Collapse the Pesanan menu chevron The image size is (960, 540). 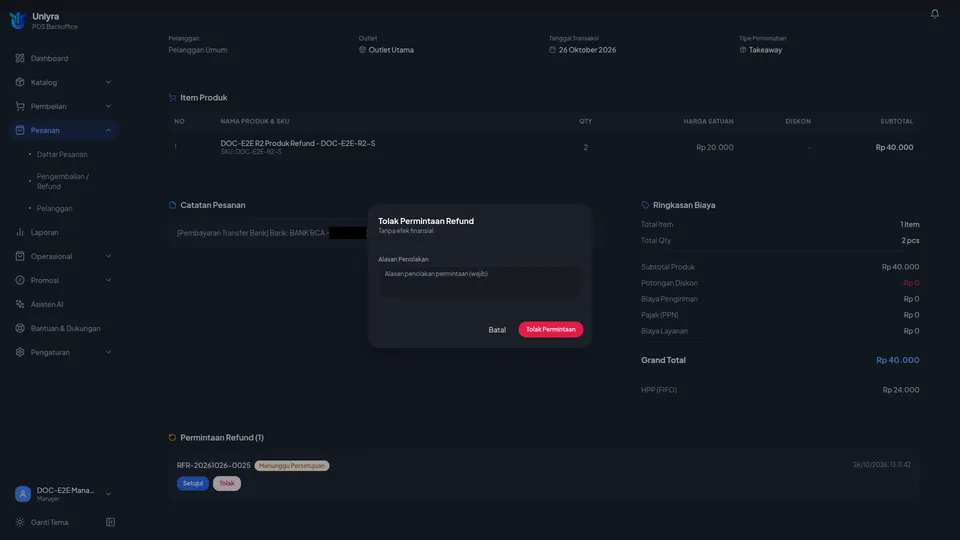coord(108,130)
